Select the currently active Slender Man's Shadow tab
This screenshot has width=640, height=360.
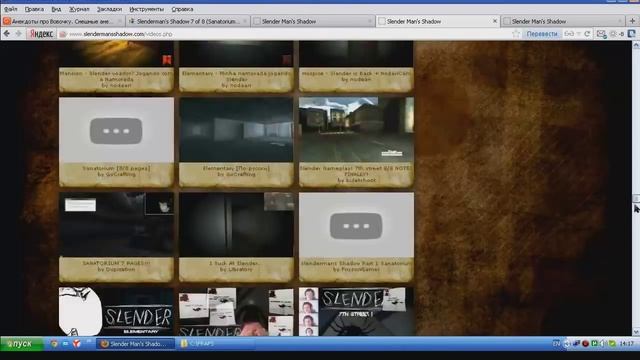(437, 21)
